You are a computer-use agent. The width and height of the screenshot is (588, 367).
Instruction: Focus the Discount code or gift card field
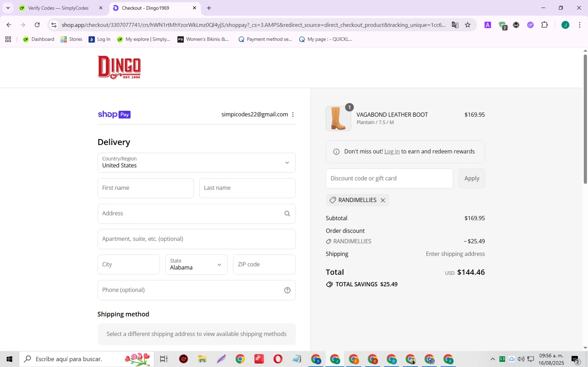[x=389, y=179]
